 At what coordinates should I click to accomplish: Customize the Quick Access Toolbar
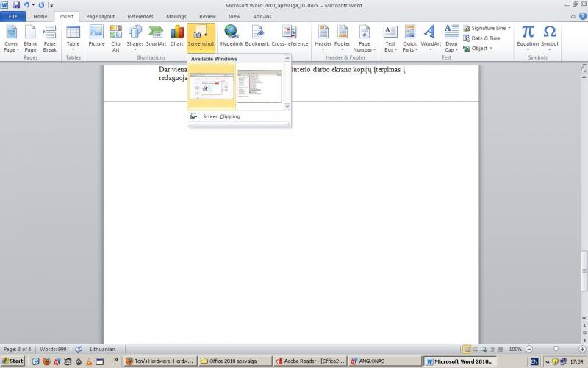[x=51, y=5]
